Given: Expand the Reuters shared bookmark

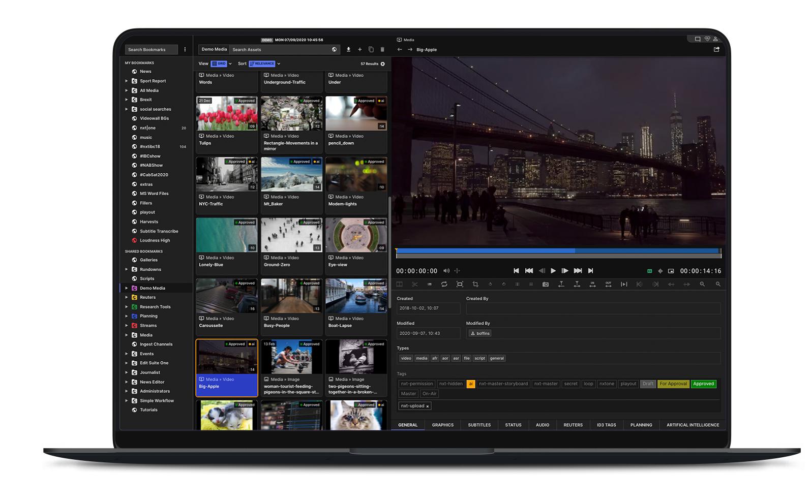Looking at the screenshot, I should click(127, 297).
